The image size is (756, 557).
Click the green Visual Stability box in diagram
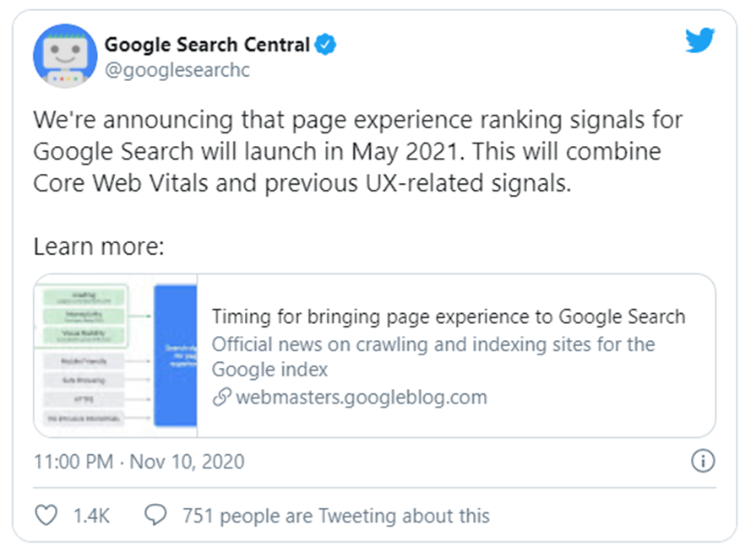coord(81,337)
